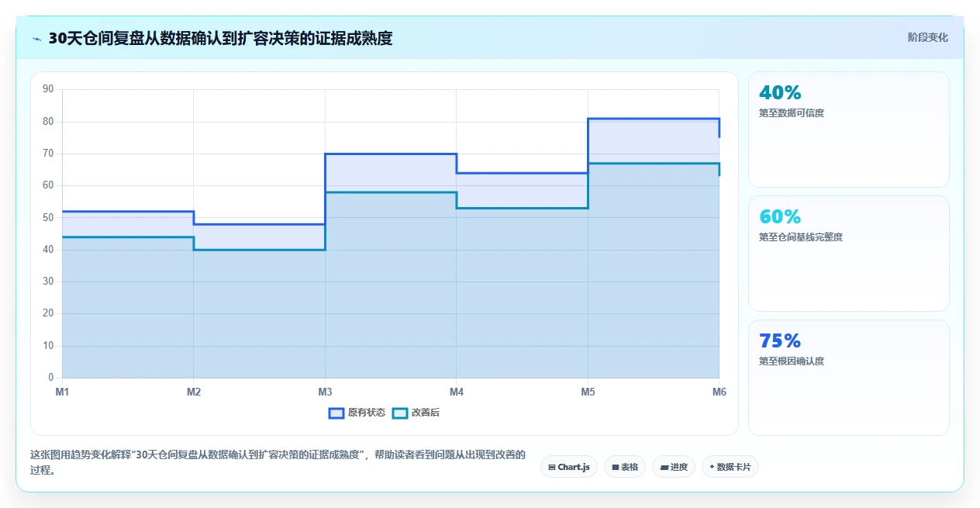The width and height of the screenshot is (980, 508).
Task: Click the M5 x-axis label
Action: (x=588, y=392)
